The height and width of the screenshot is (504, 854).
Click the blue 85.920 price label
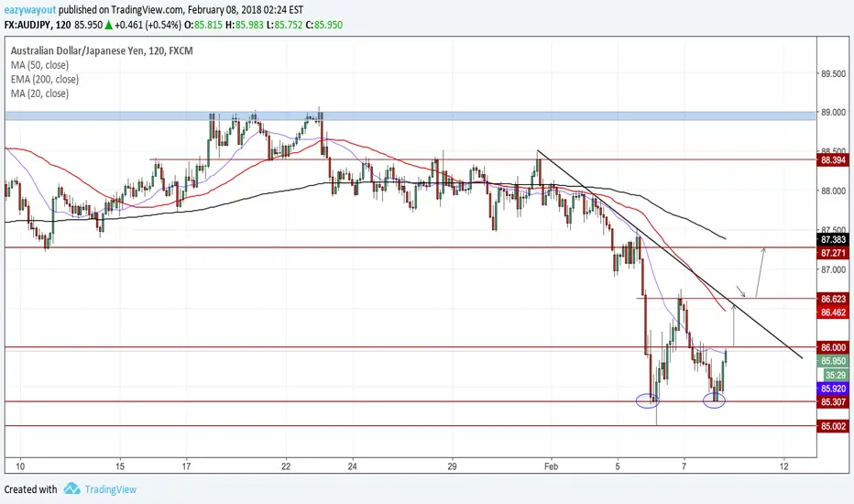point(833,389)
